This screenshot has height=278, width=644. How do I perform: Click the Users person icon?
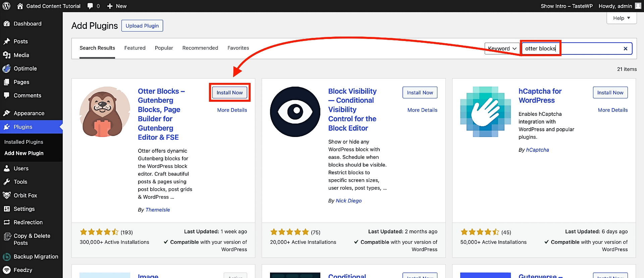click(7, 168)
